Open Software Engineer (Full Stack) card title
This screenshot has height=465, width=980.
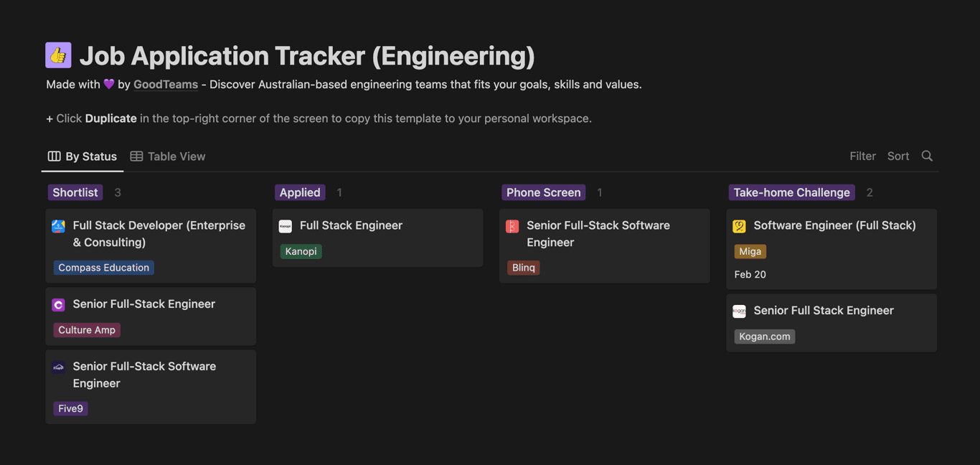(x=835, y=225)
